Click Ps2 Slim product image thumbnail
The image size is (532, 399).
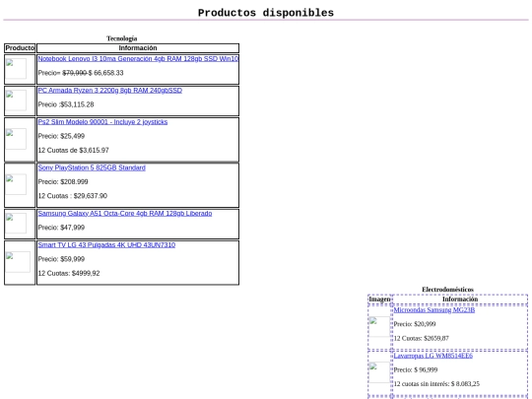[x=16, y=139]
